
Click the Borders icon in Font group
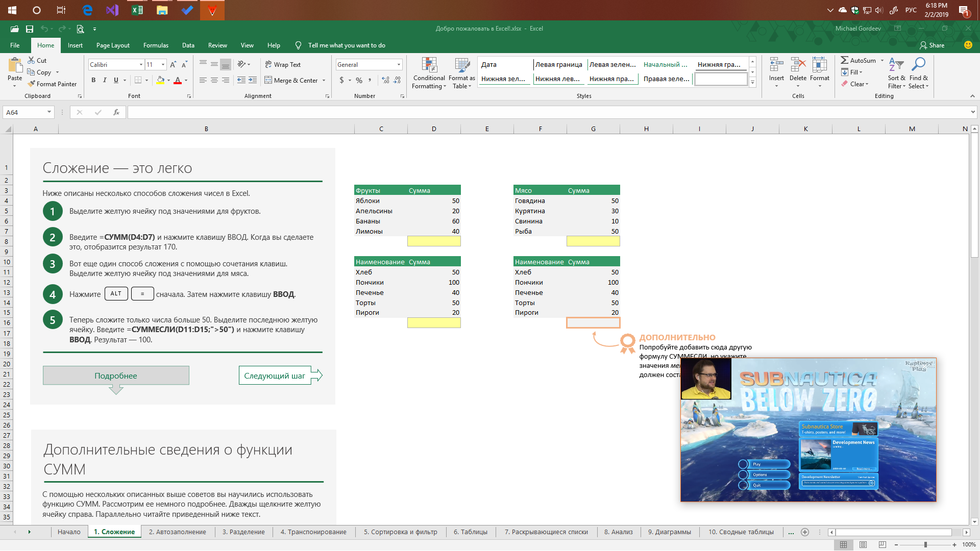pyautogui.click(x=138, y=80)
